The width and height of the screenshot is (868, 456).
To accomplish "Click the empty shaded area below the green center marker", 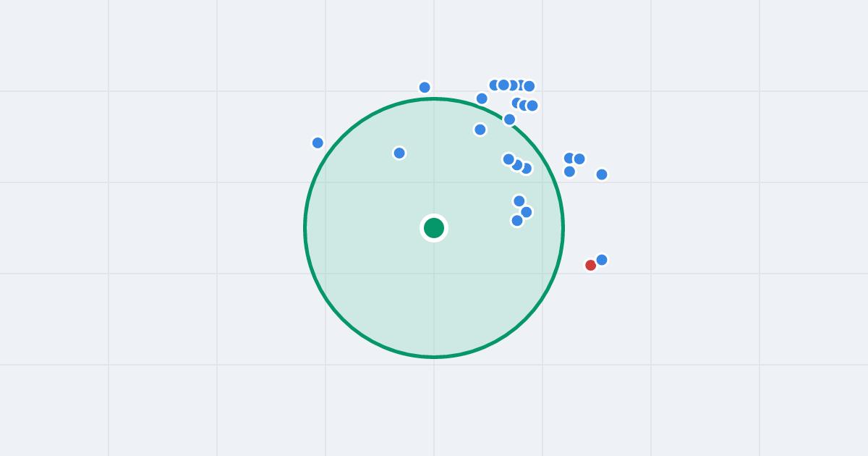I will [x=434, y=297].
